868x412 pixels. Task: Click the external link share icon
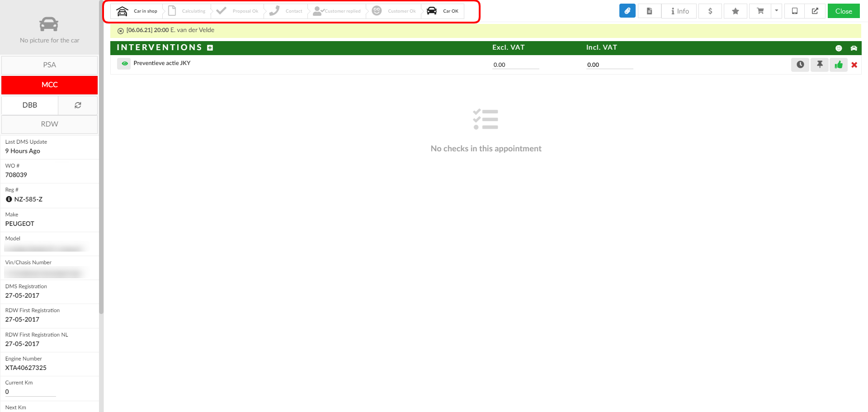(x=815, y=11)
